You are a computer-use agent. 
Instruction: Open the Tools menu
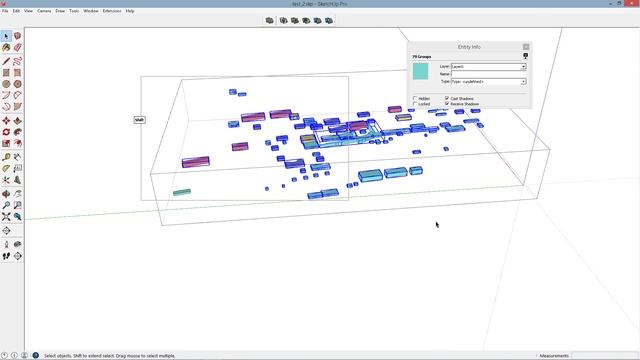(x=74, y=11)
